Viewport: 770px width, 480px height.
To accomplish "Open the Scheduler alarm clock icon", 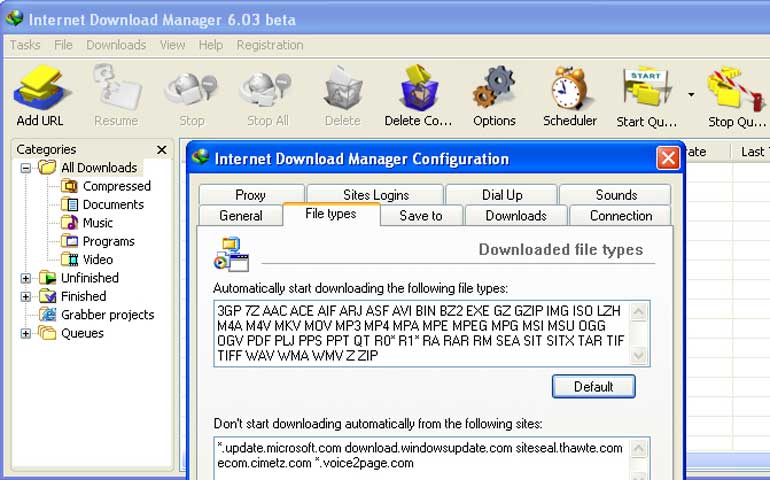I will coord(570,88).
